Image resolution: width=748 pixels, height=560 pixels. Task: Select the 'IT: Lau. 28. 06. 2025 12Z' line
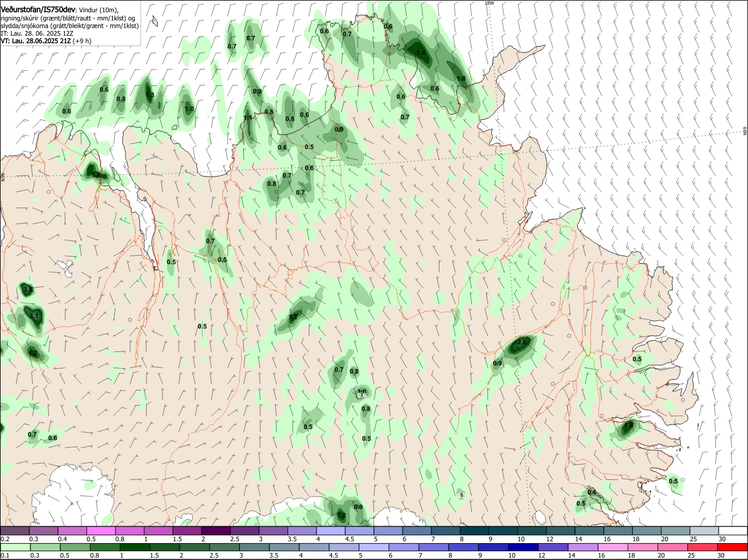coord(37,33)
